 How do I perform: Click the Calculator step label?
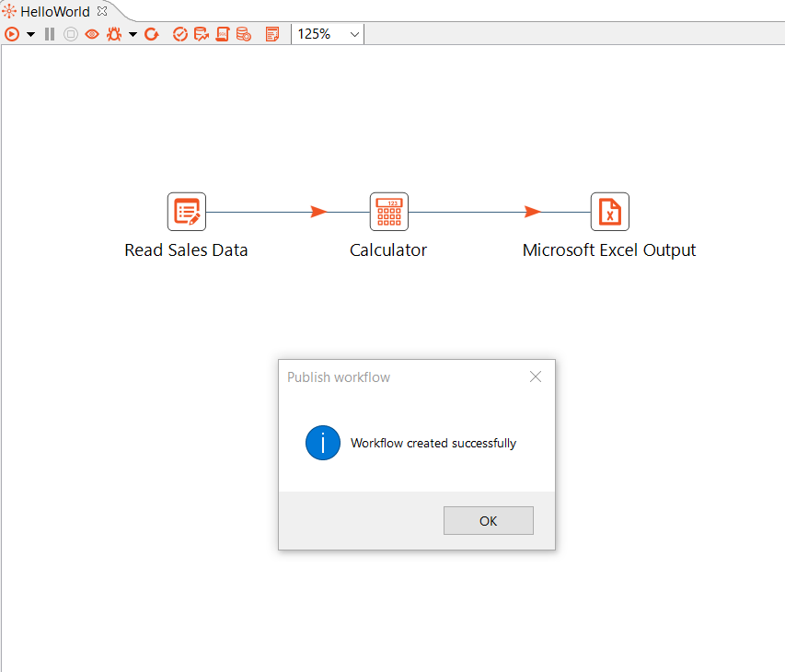click(388, 249)
